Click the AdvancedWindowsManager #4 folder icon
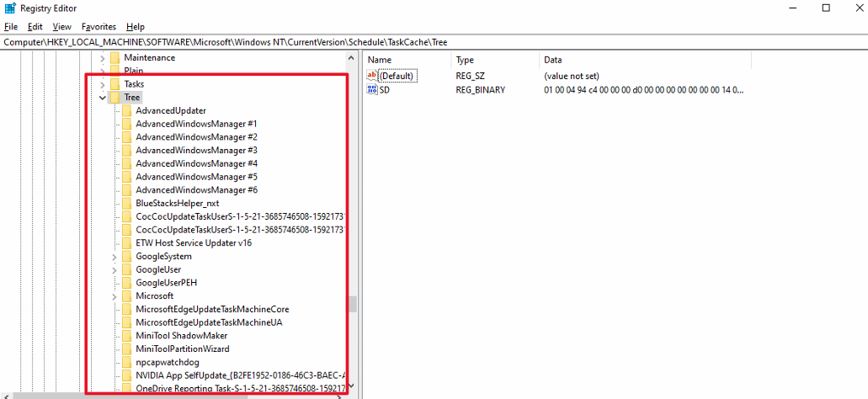Image resolution: width=868 pixels, height=399 pixels. point(127,164)
